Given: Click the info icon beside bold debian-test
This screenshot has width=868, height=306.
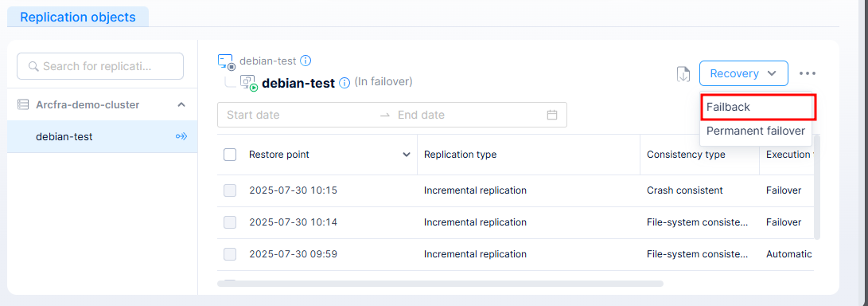Looking at the screenshot, I should [344, 83].
